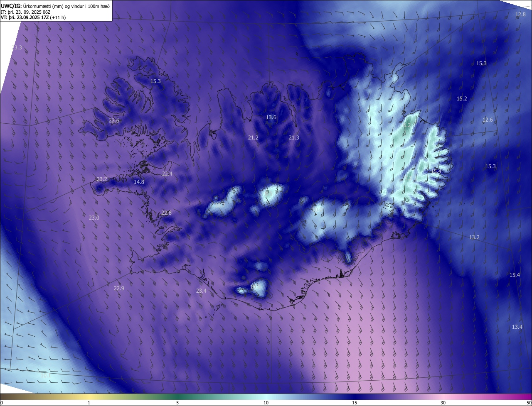Click the map value 21.3
This screenshot has width=532, height=406.
pyautogui.click(x=294, y=137)
